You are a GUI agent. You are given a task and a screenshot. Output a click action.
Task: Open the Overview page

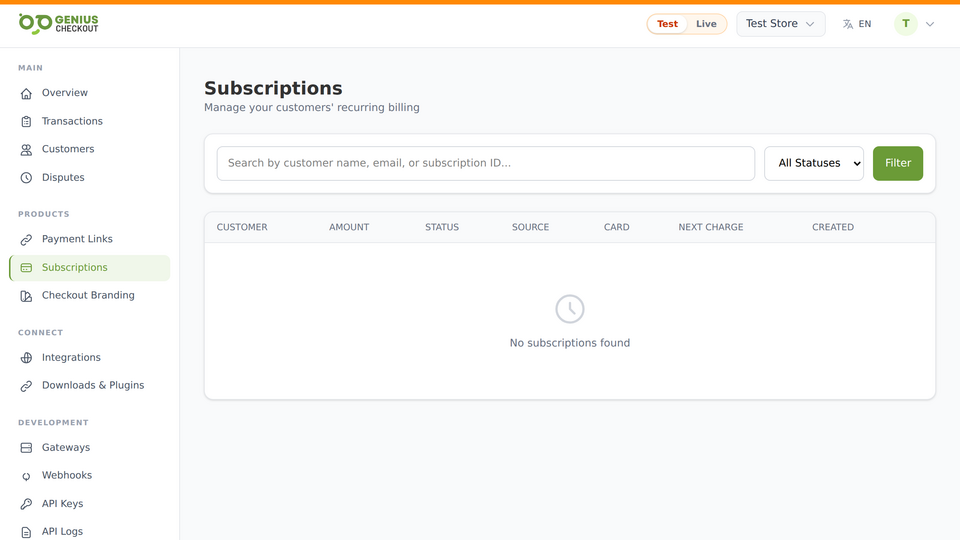(x=89, y=93)
